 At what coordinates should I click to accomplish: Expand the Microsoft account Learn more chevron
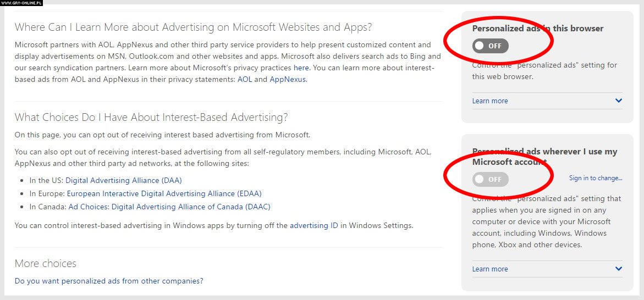[x=619, y=269]
